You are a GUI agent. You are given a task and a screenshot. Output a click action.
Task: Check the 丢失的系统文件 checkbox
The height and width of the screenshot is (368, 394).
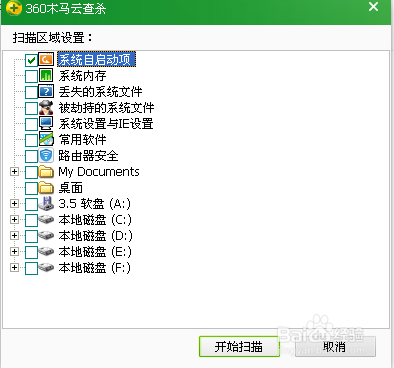click(31, 92)
